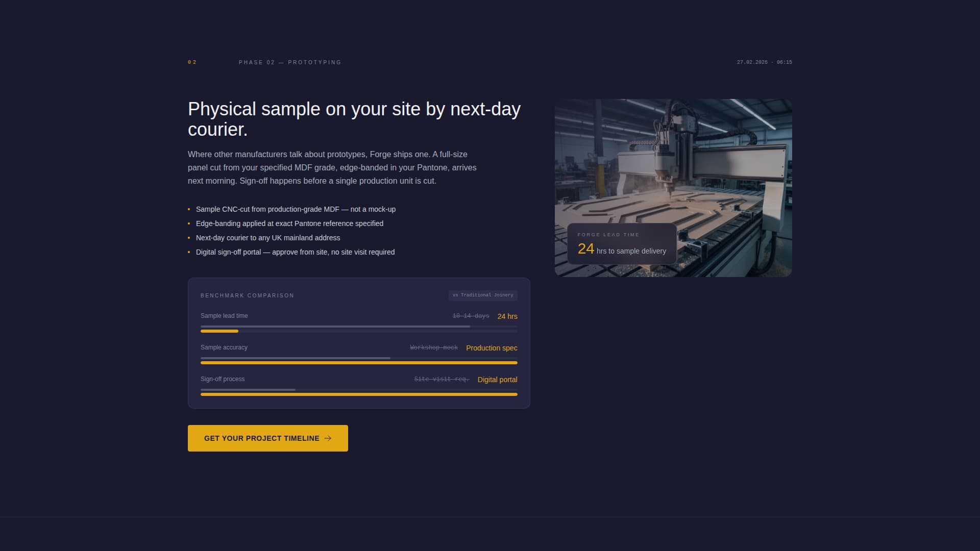The width and height of the screenshot is (980, 551).
Task: Toggle the vs Traditional Joinery comparison badge
Action: pyautogui.click(x=483, y=295)
